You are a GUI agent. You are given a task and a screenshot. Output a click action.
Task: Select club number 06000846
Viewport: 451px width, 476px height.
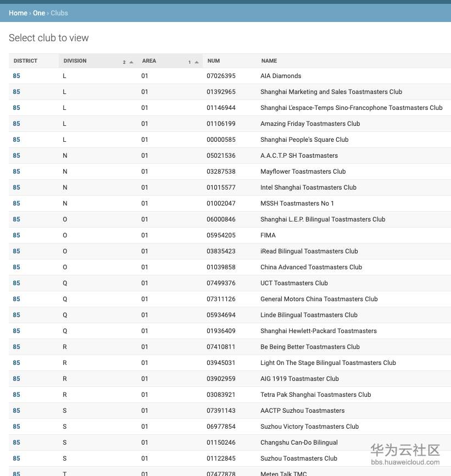[x=221, y=219]
